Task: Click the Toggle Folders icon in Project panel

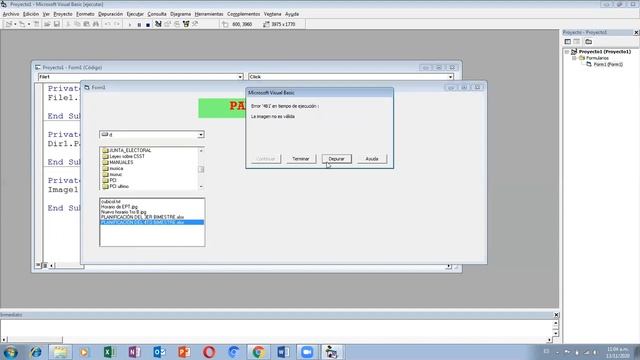Action: pyautogui.click(x=588, y=42)
